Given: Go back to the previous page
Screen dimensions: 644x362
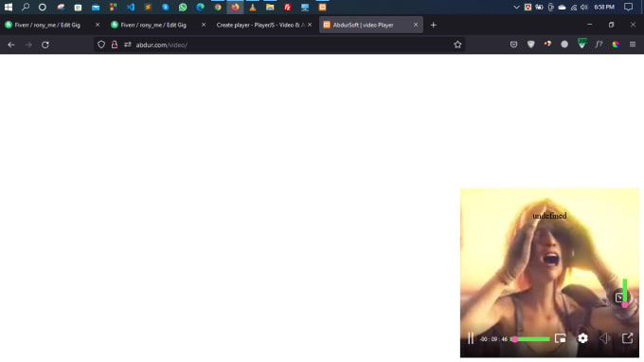Looking at the screenshot, I should [11, 45].
